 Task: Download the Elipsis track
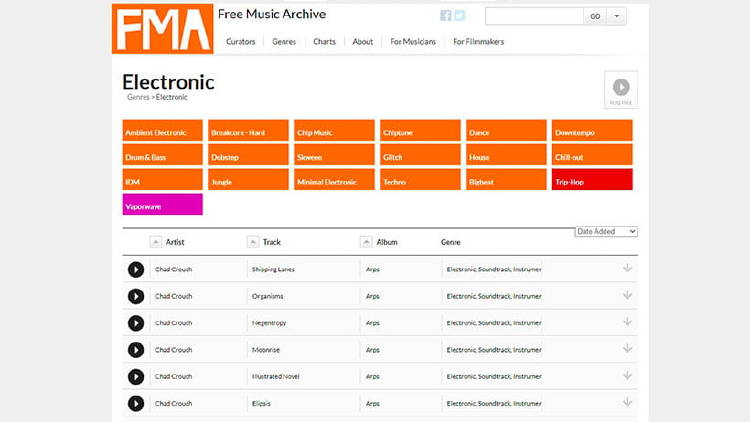[628, 402]
